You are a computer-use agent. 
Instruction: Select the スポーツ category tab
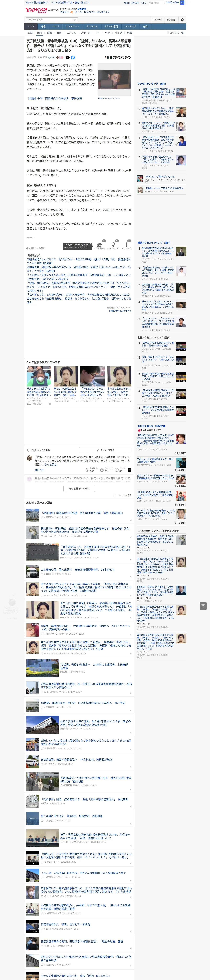coord(85,33)
